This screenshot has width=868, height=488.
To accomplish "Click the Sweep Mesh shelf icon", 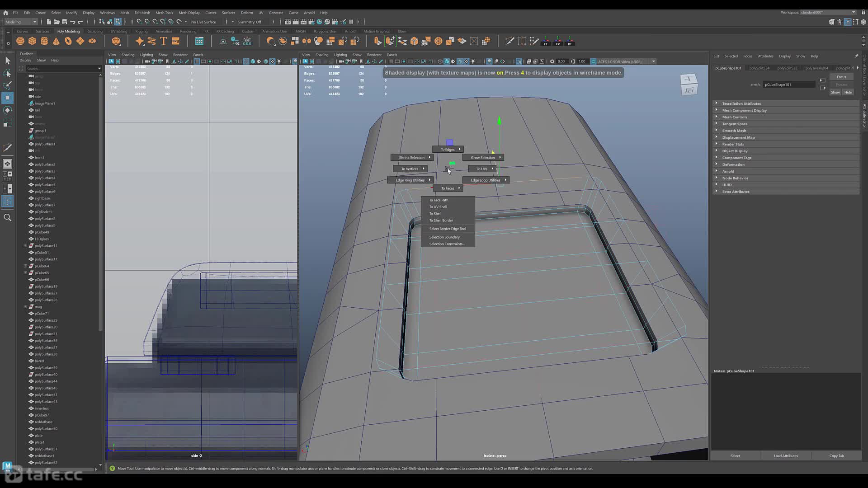I will pos(151,41).
